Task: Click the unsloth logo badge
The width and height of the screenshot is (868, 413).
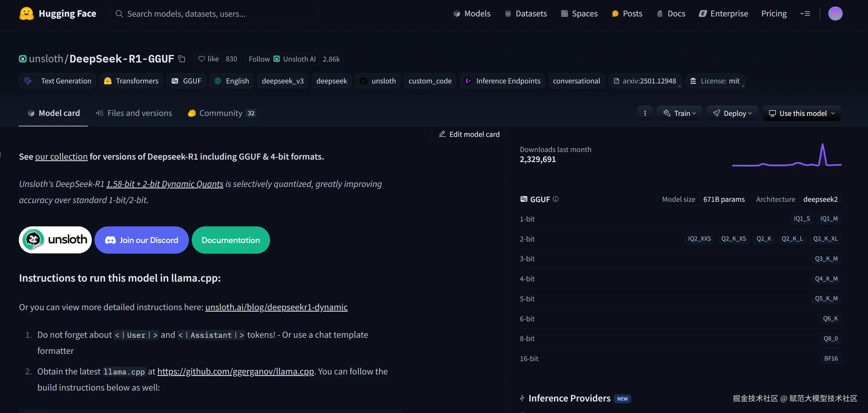Action: 55,240
